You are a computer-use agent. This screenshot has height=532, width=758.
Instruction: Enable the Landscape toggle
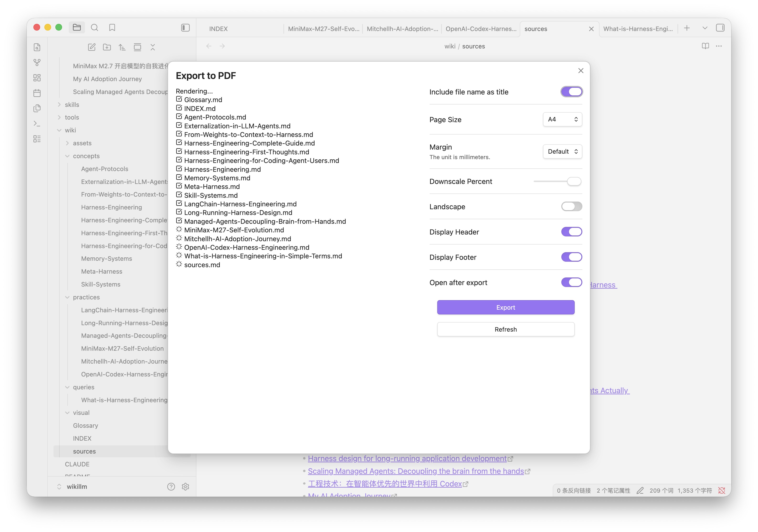click(571, 207)
